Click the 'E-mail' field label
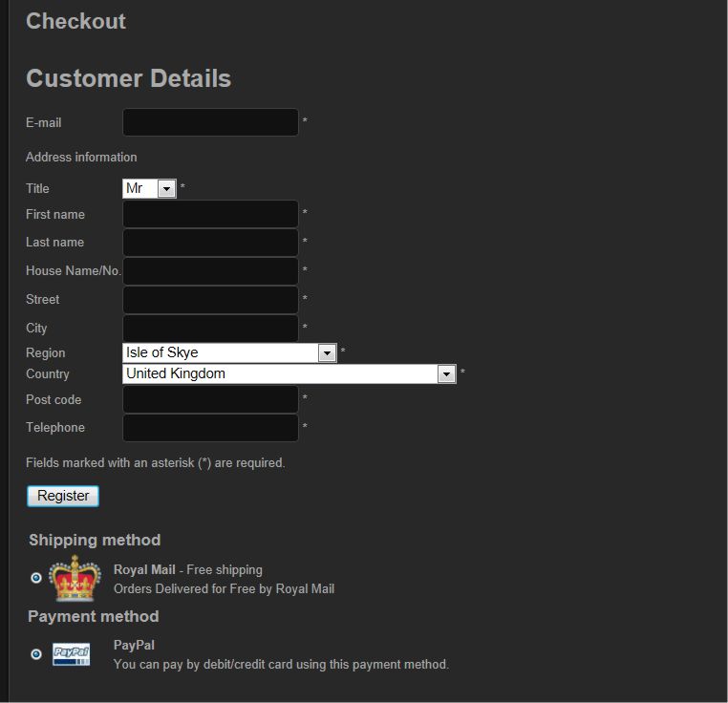The image size is (728, 703). click(44, 122)
